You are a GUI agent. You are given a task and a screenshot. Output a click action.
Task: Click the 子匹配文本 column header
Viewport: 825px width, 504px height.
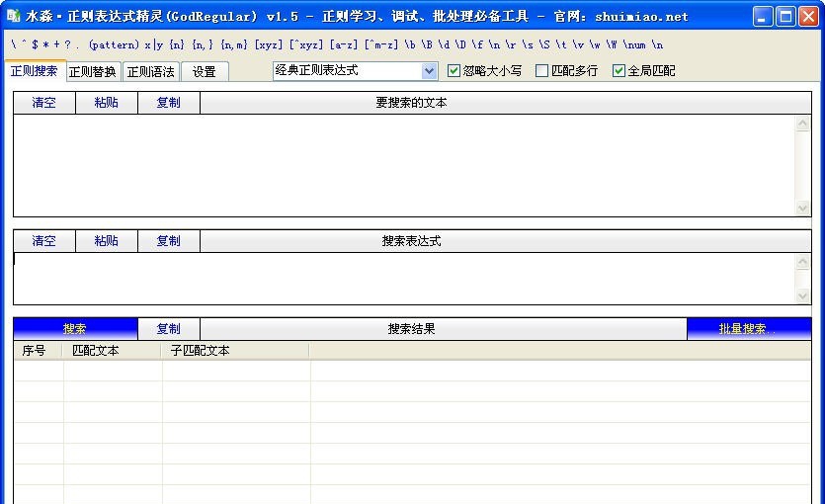tap(236, 351)
